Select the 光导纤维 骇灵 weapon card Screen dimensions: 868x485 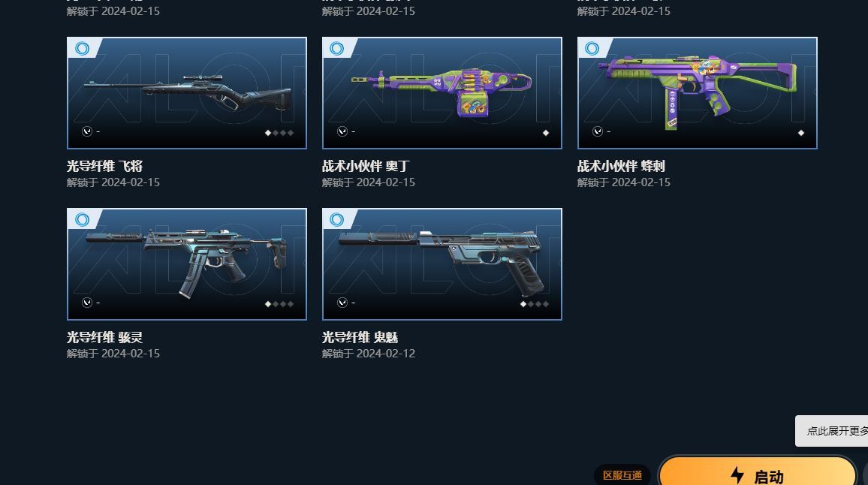pos(186,264)
